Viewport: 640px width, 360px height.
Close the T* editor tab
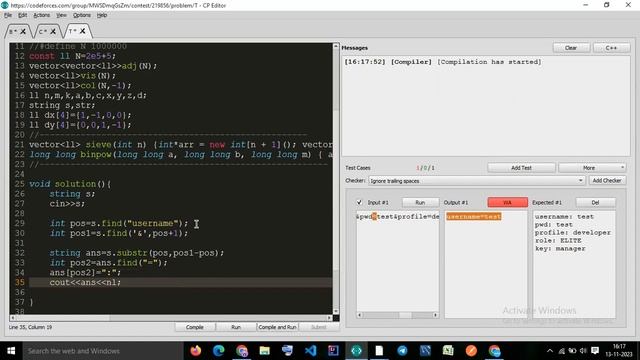tap(83, 31)
